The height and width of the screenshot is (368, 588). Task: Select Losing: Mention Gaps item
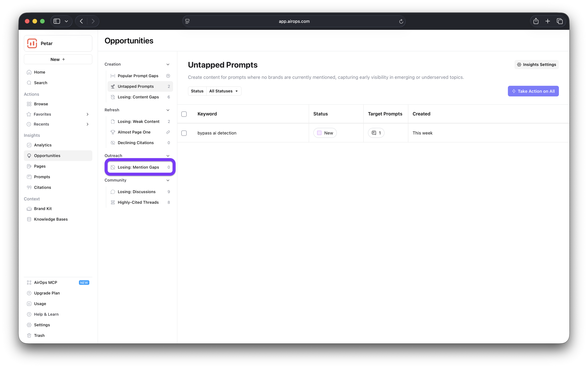[x=138, y=167]
